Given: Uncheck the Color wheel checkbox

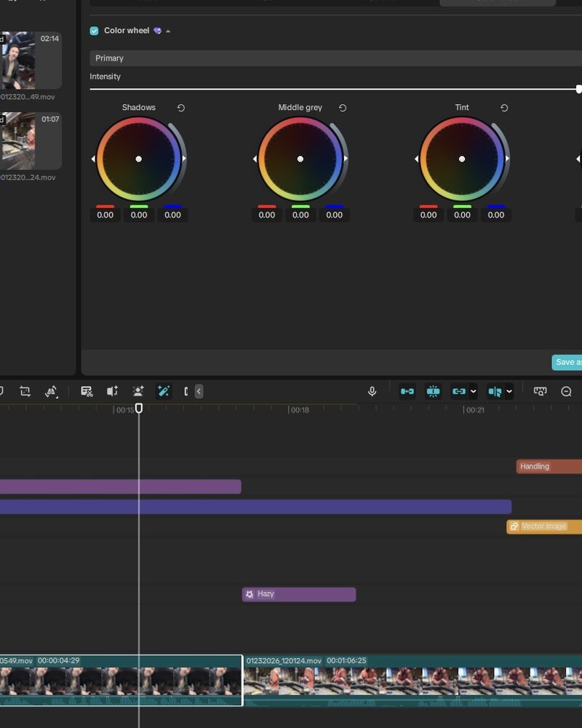Looking at the screenshot, I should (x=95, y=31).
